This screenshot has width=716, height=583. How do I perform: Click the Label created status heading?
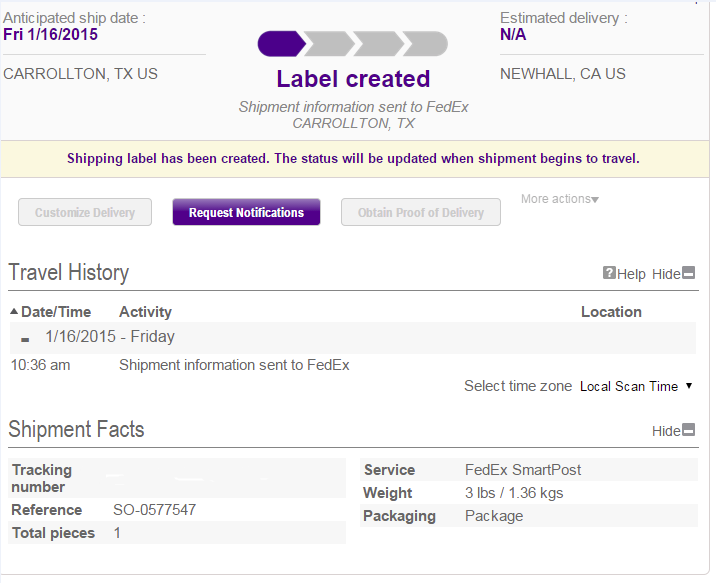(x=353, y=79)
